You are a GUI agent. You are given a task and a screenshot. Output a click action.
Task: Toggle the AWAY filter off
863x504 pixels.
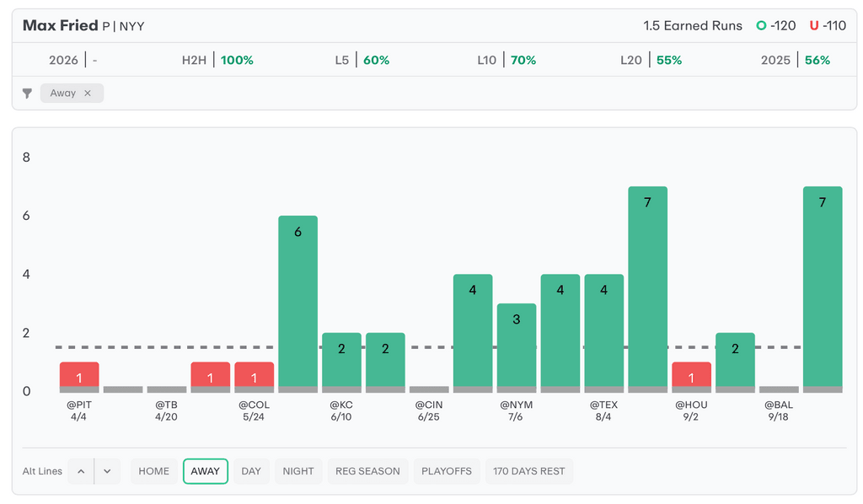coord(205,471)
